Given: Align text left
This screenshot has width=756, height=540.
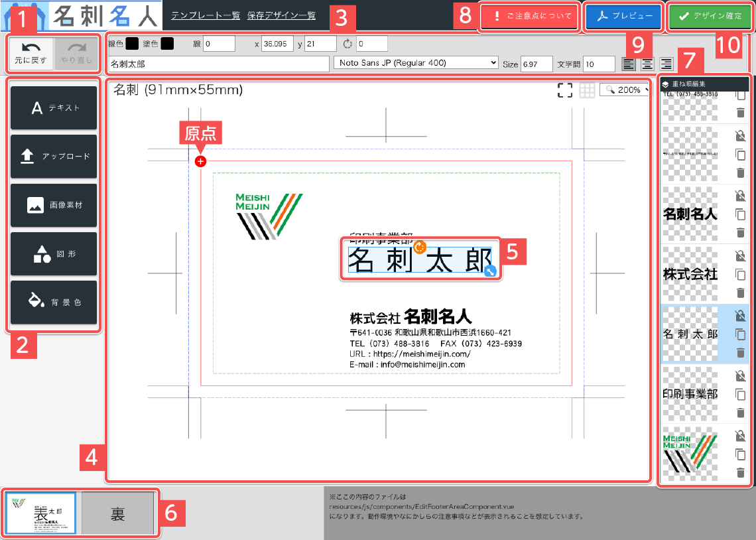Looking at the screenshot, I should coord(628,64).
